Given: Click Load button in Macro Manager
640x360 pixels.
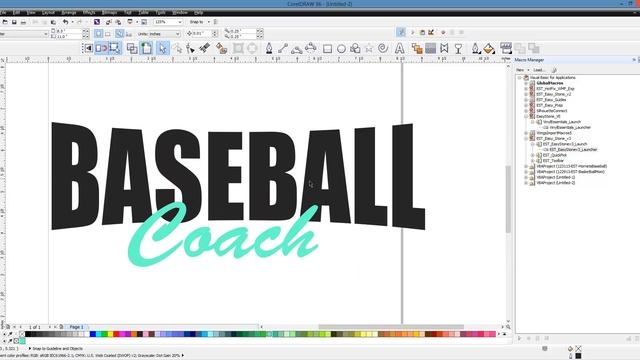Looking at the screenshot, I should (539, 70).
